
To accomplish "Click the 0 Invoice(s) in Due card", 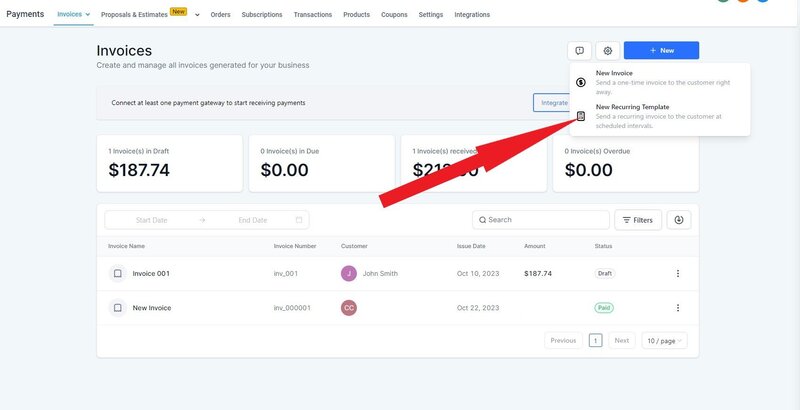I will tap(321, 163).
